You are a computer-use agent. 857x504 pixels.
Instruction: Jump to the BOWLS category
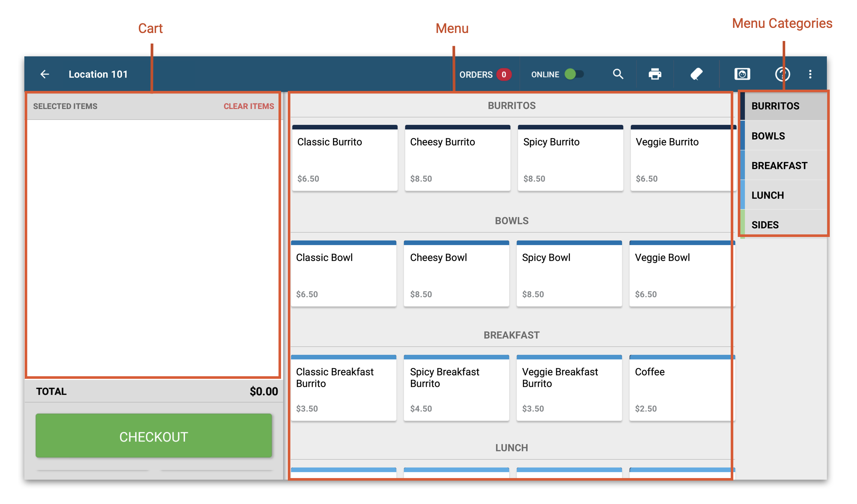pos(784,136)
